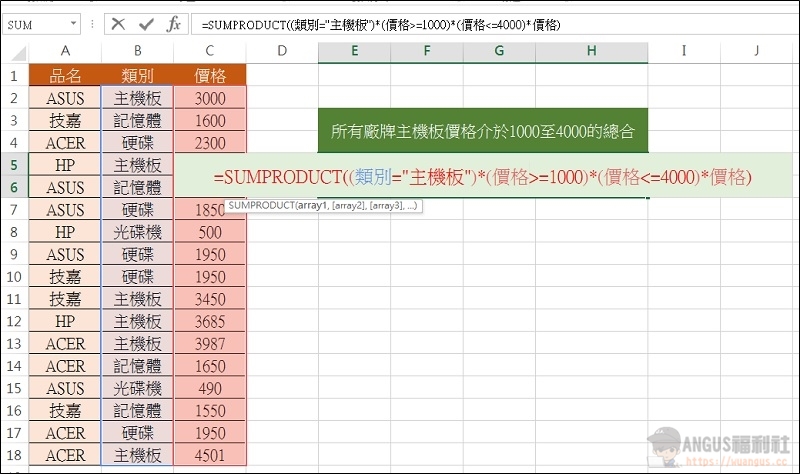Expand the Name Box dropdown arrow
The width and height of the screenshot is (800, 474).
coord(75,24)
